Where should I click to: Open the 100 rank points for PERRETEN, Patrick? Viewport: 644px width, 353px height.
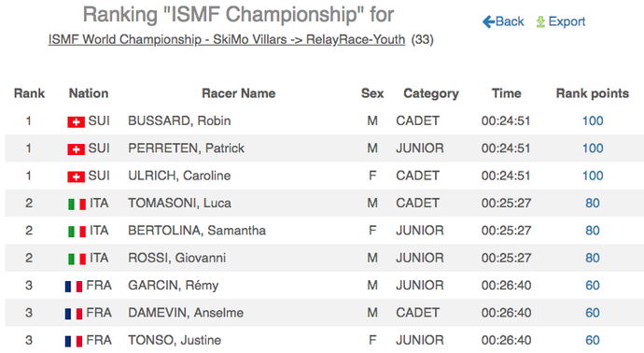coord(593,148)
